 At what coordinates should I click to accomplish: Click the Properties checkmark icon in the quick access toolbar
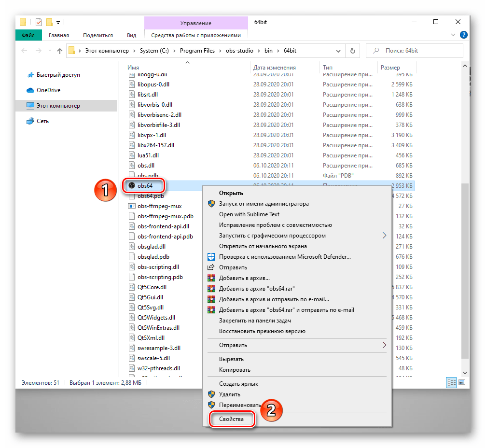pos(39,22)
